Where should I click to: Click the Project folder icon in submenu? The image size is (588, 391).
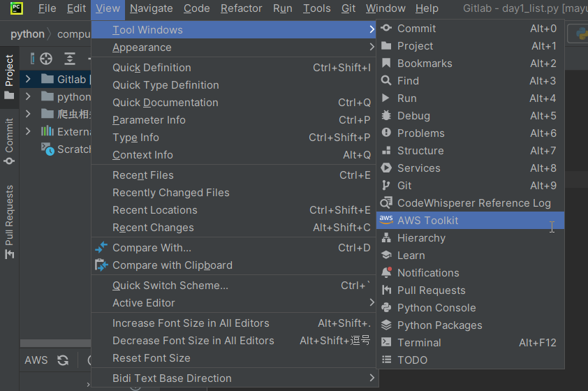point(386,46)
